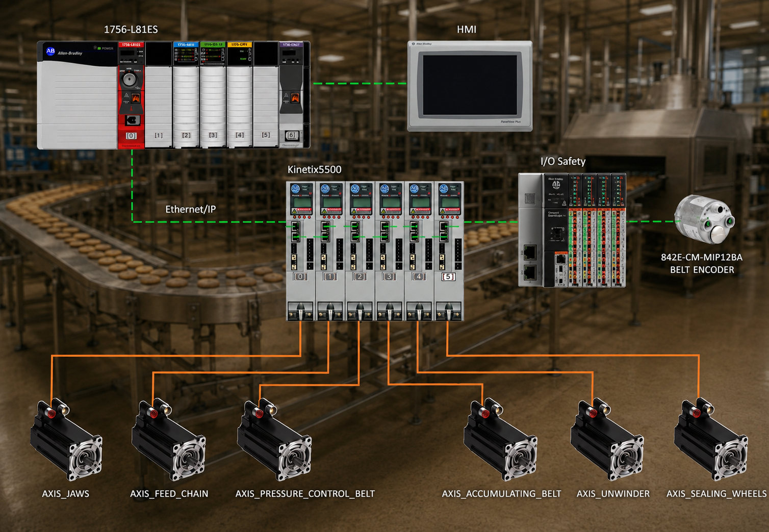Select the '[1]' number label on the Kinetix drive
The image size is (769, 532).
point(330,276)
